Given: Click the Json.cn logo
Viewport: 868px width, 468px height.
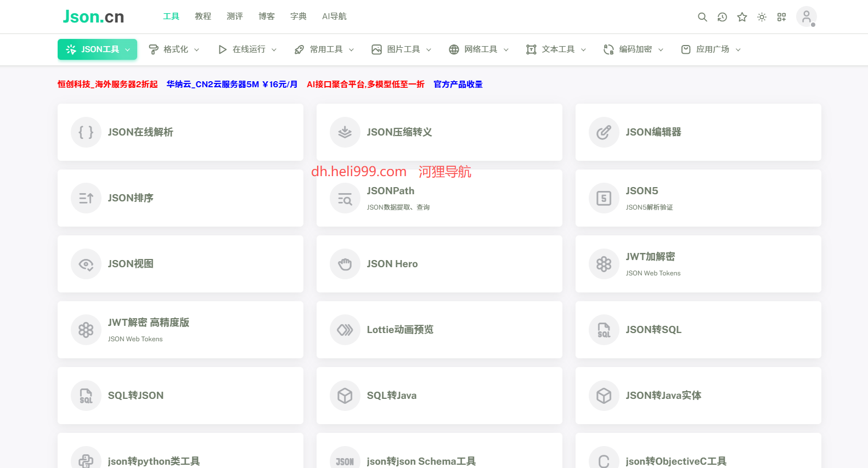Looking at the screenshot, I should click(93, 16).
